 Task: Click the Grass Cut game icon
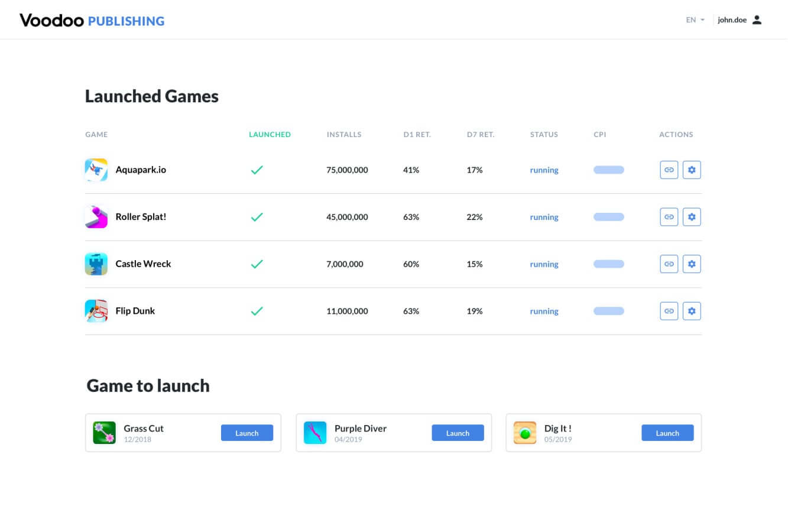coord(105,433)
